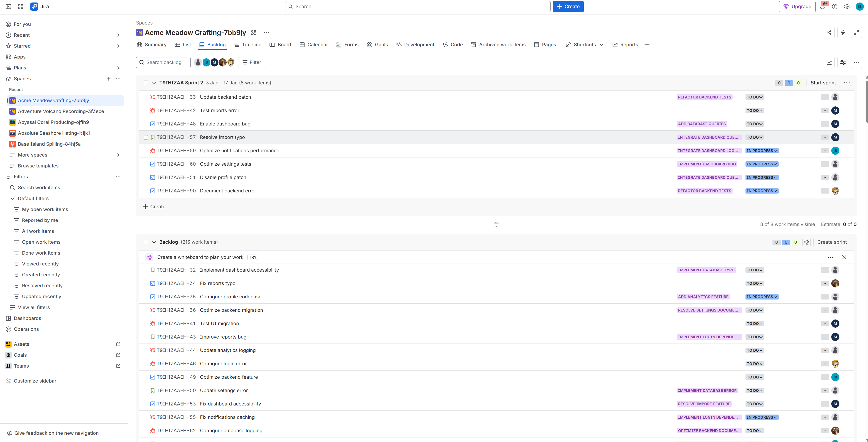Viewport: 868px width, 442px height.
Task: Open the automation lightning bolt icon
Action: (x=842, y=32)
